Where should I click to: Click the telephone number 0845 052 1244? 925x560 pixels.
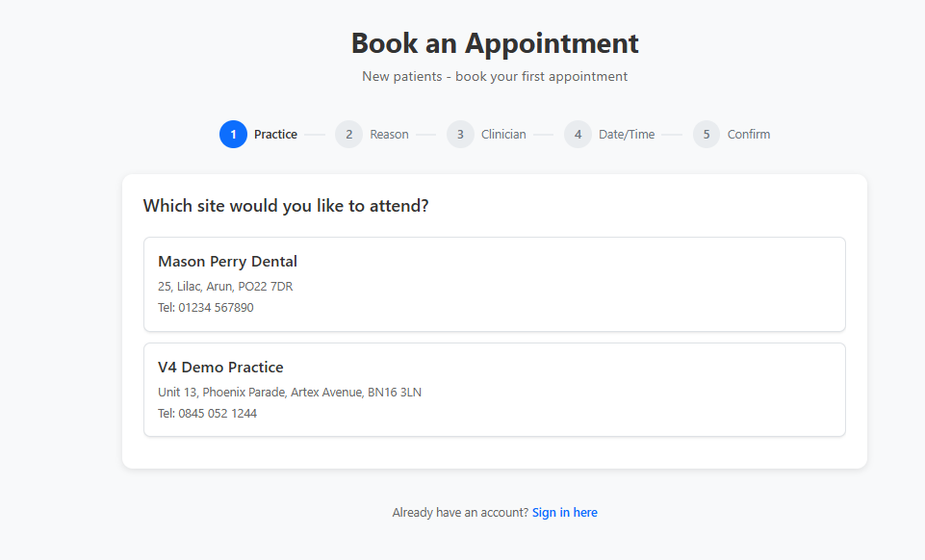pyautogui.click(x=218, y=414)
